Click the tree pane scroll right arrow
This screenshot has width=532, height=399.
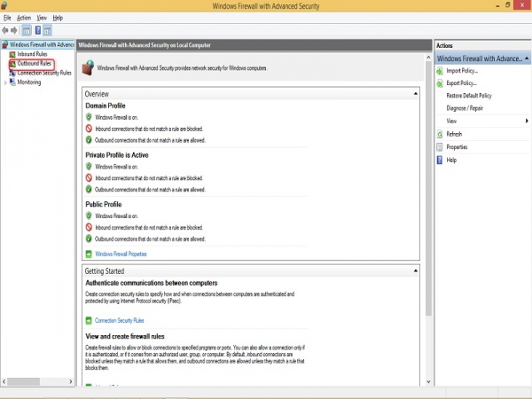pos(71,381)
